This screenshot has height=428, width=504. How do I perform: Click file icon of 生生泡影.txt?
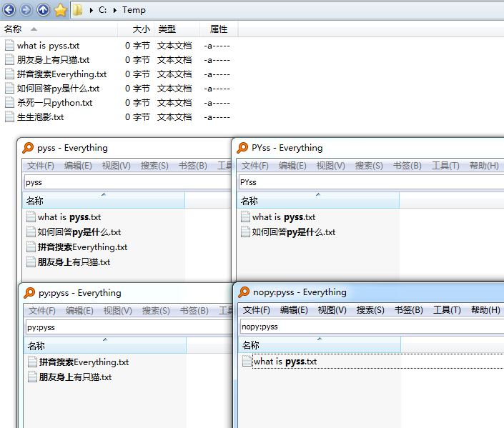pos(9,116)
